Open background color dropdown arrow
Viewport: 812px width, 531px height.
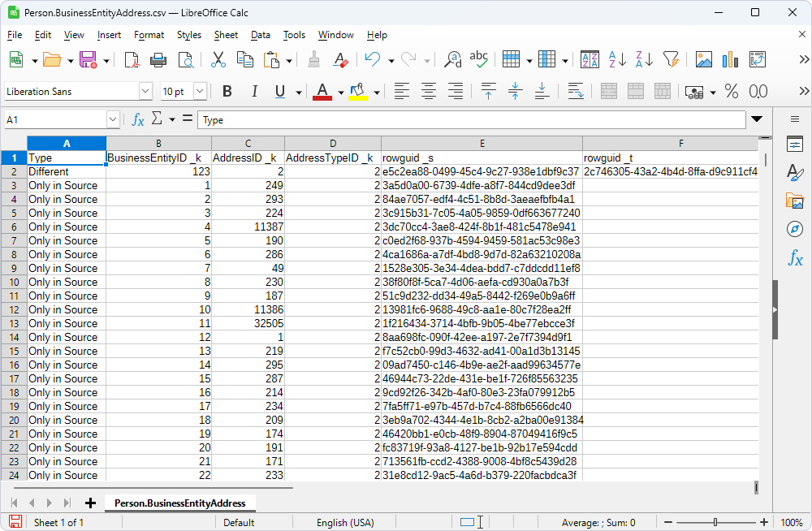(377, 93)
